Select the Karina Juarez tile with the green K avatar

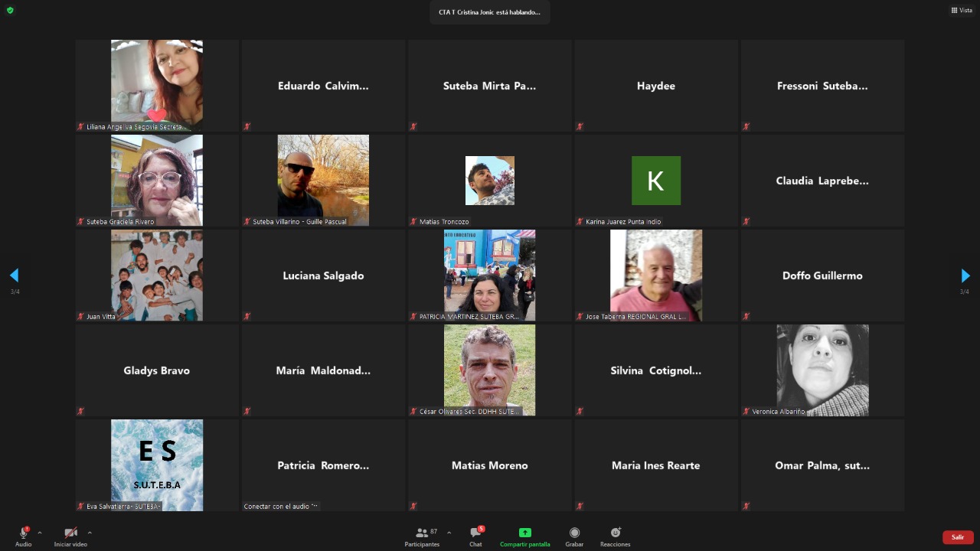pos(655,181)
